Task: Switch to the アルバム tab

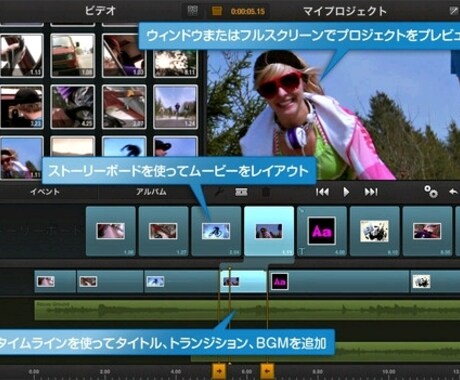Action: (x=151, y=192)
